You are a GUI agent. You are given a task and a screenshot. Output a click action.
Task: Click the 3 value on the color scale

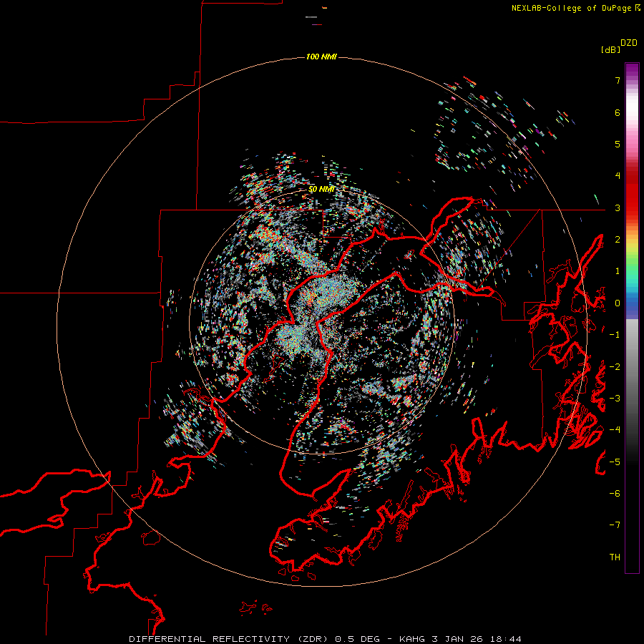(x=618, y=208)
